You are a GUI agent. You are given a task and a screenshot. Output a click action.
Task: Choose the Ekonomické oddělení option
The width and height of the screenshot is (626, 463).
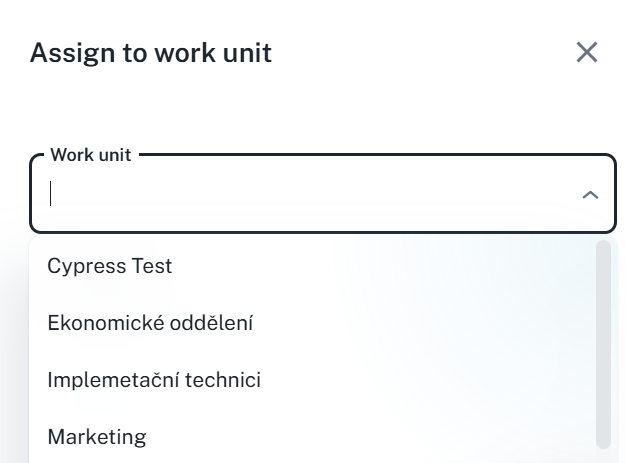(150, 323)
